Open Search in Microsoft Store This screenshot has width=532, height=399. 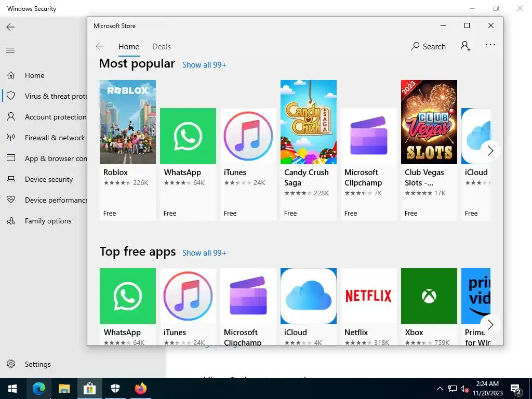point(428,46)
